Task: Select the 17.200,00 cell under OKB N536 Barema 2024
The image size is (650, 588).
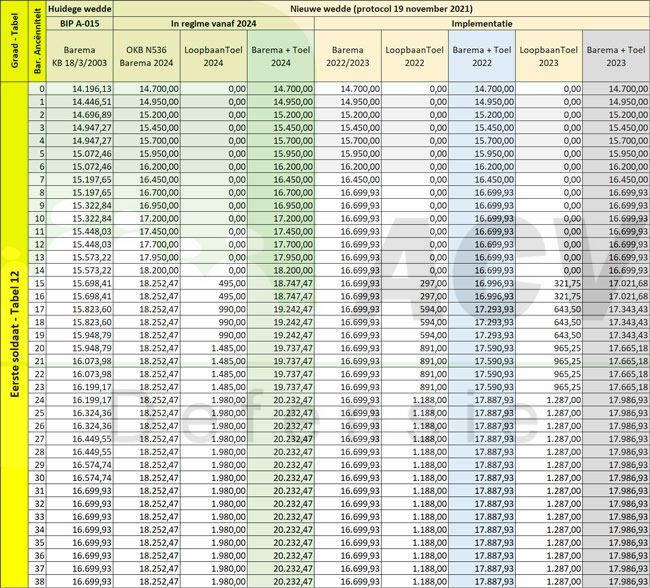Action: tap(147, 219)
